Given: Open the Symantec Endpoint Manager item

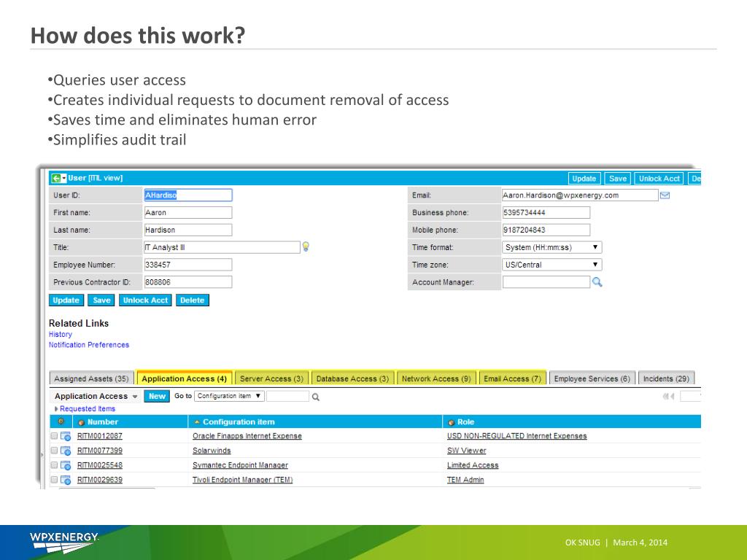Looking at the screenshot, I should click(240, 465).
